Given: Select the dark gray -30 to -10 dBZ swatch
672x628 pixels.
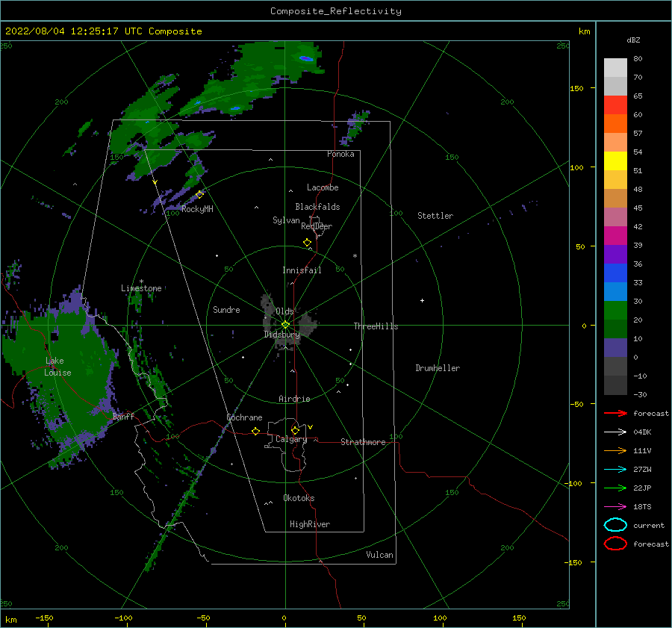Looking at the screenshot, I should tap(615, 385).
